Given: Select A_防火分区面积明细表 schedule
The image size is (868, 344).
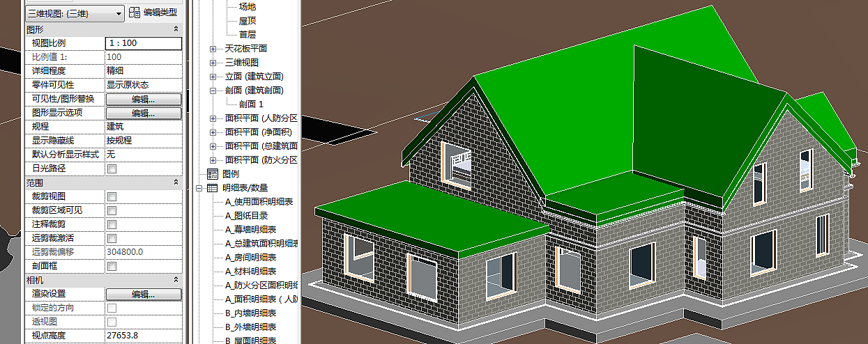Looking at the screenshot, I should coord(261,286).
